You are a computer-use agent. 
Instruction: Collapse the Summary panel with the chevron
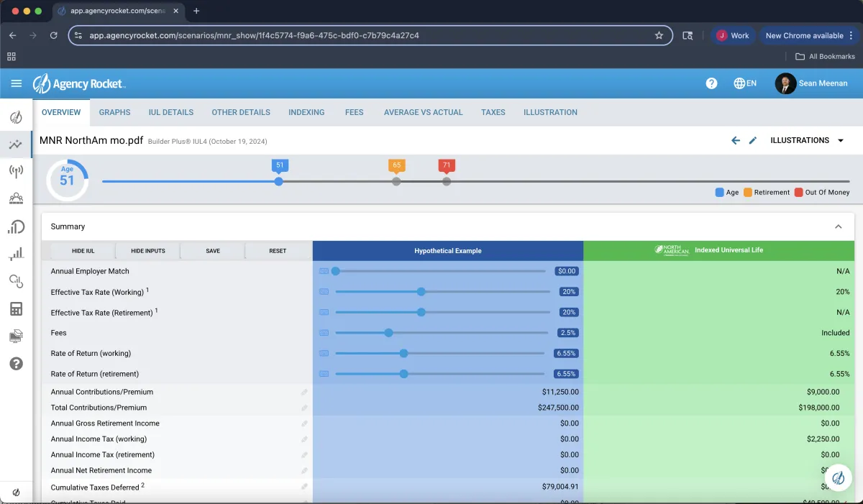point(838,226)
